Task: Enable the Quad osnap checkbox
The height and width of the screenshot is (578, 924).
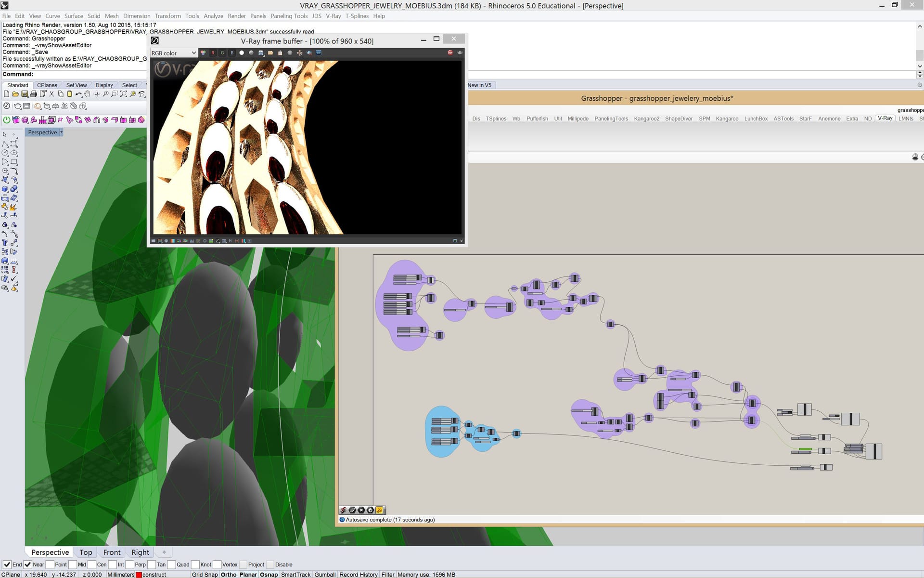Action: (x=171, y=565)
